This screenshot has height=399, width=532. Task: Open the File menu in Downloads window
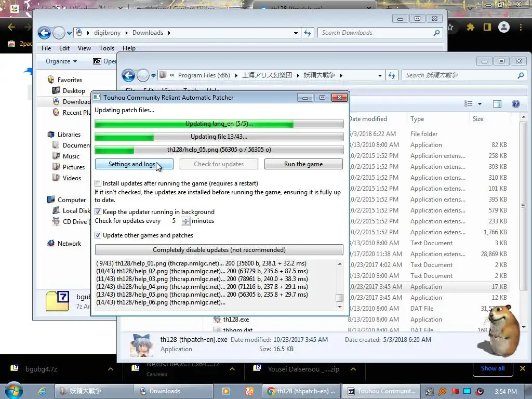tap(46, 48)
